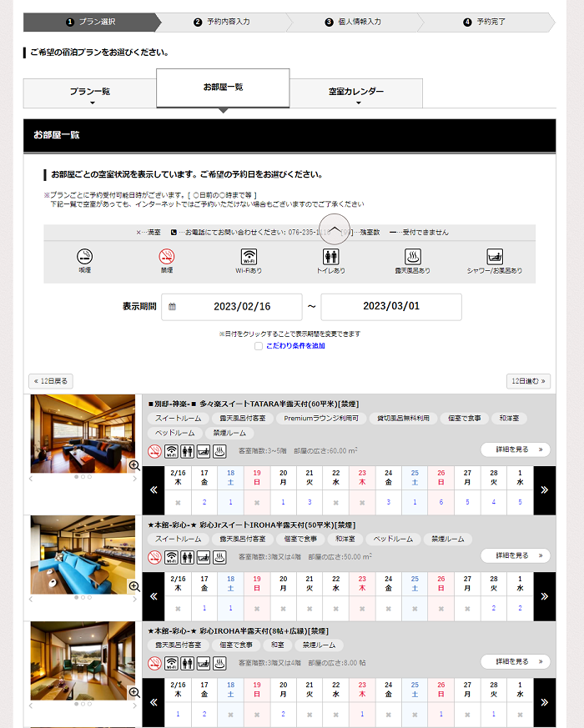
Task: Click the 和室 tag on 彩心IROHA 8帖 room
Action: tap(277, 645)
